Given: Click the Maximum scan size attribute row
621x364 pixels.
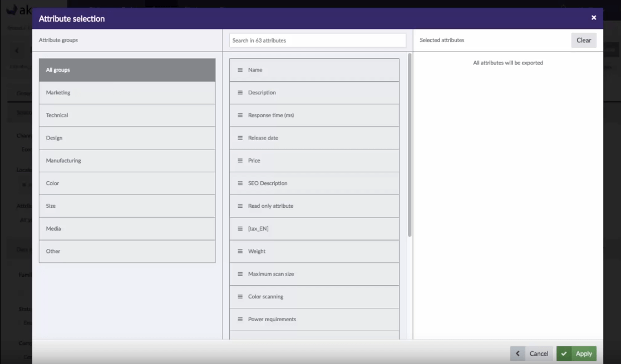Looking at the screenshot, I should pyautogui.click(x=314, y=274).
